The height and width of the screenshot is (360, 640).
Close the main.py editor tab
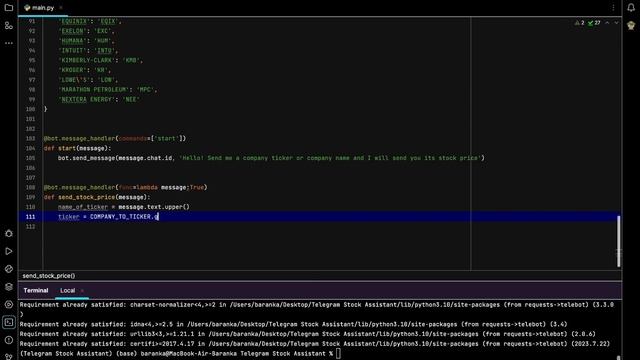click(61, 8)
